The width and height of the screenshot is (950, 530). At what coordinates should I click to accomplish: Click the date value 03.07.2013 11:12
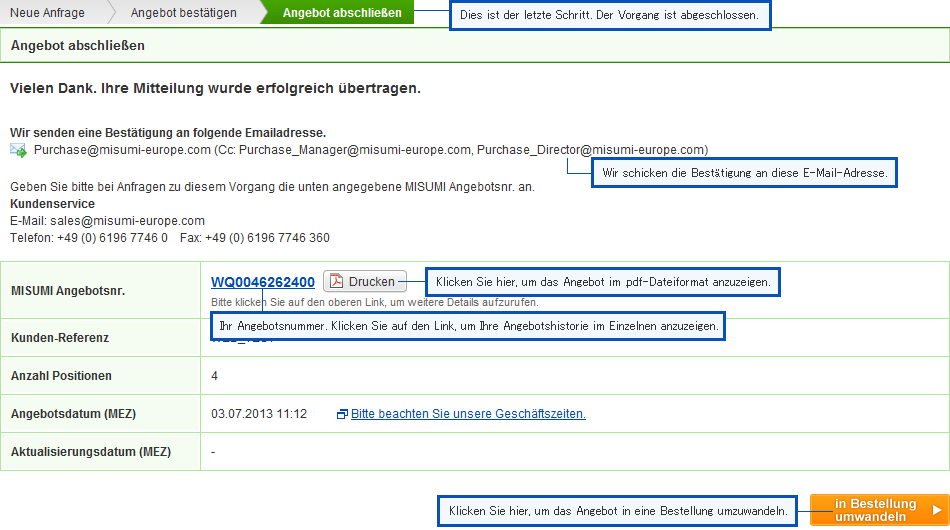coord(259,414)
